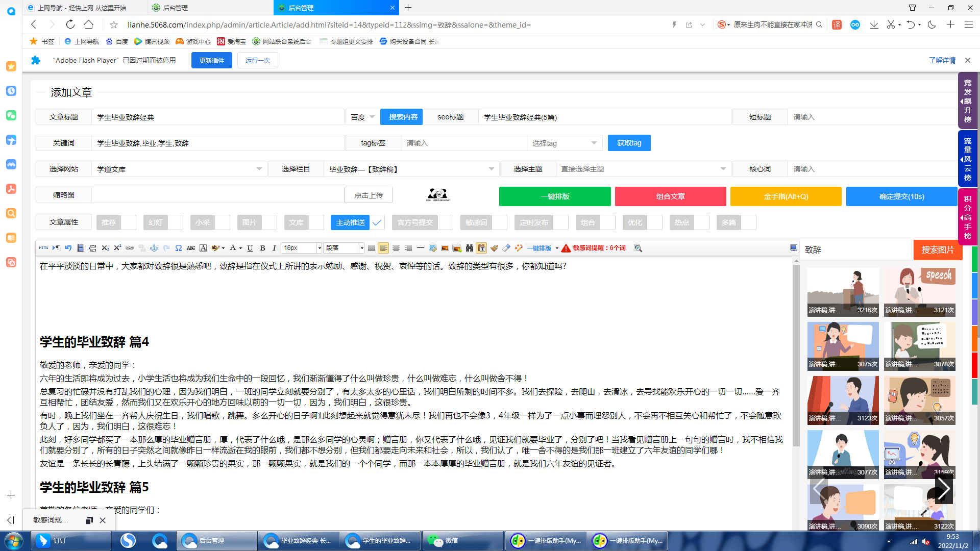Image resolution: width=980 pixels, height=551 pixels.
Task: Open the highlight color picker icon
Action: coord(215,248)
